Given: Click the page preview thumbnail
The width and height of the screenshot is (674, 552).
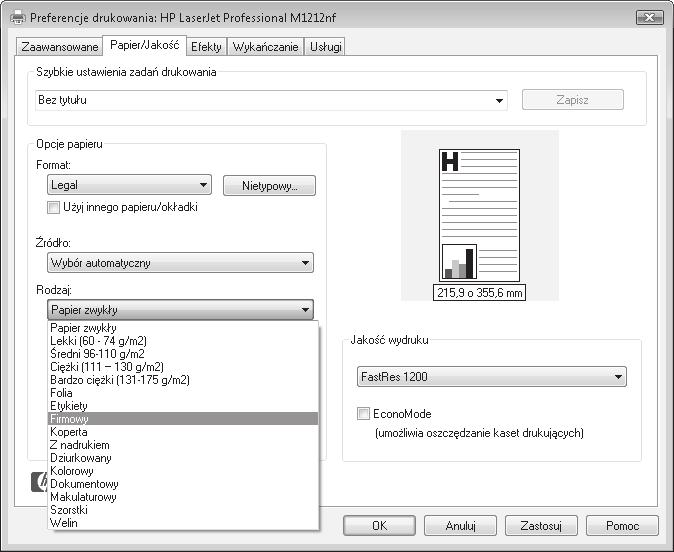Looking at the screenshot, I should (479, 215).
